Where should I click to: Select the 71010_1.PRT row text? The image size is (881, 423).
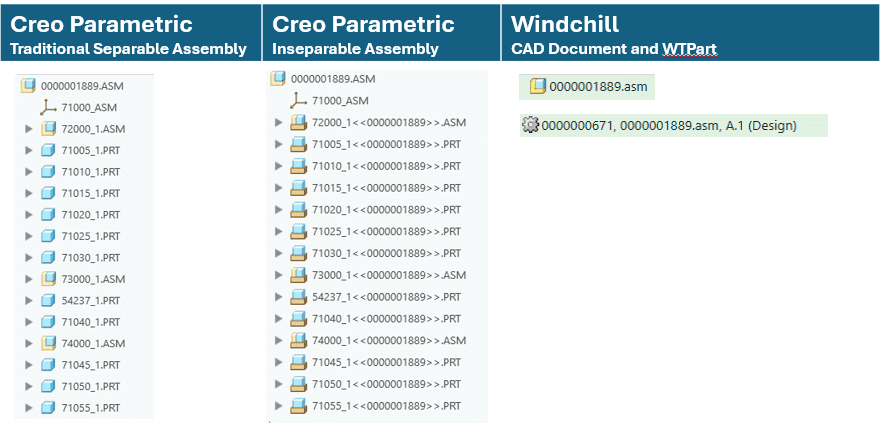[x=91, y=172]
